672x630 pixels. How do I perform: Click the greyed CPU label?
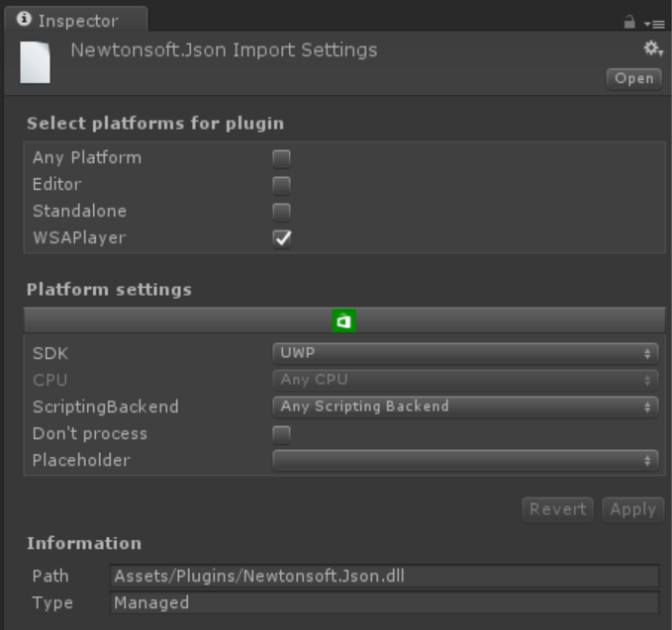pos(50,381)
